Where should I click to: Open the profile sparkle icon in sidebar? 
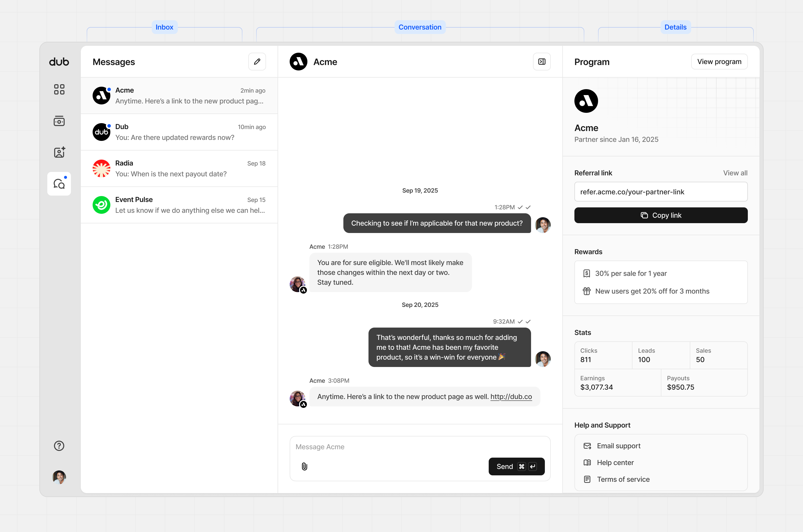[x=59, y=152]
